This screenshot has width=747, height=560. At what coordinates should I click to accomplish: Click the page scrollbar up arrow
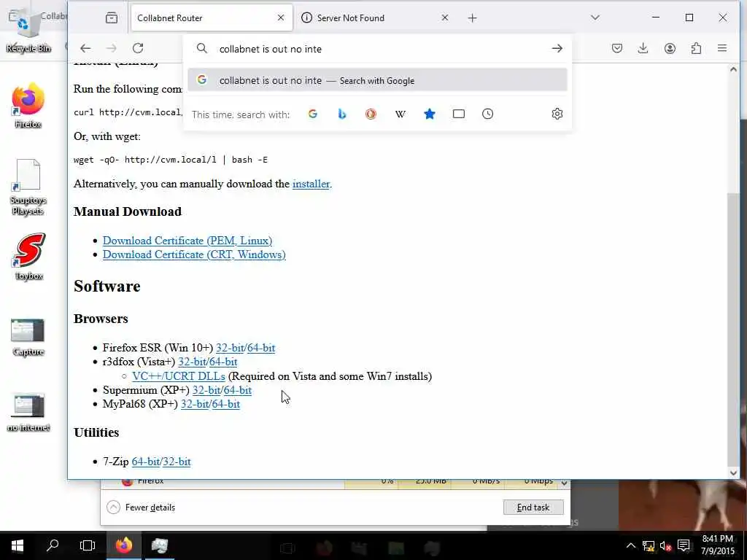(x=733, y=69)
